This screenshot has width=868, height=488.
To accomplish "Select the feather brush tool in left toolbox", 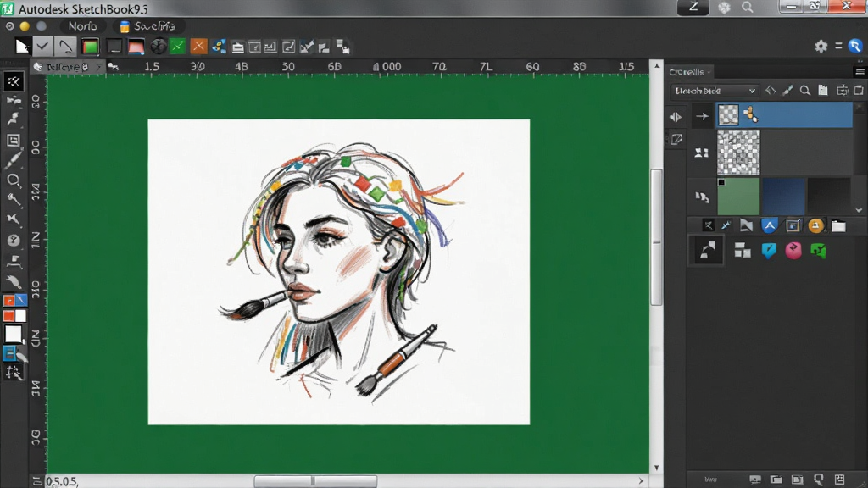I will click(14, 281).
